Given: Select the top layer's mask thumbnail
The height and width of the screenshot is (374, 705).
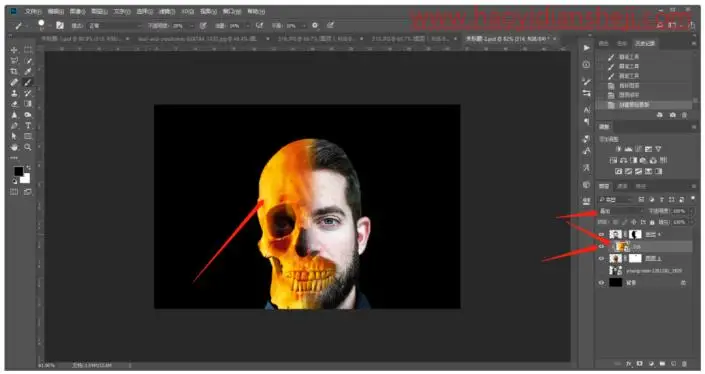Looking at the screenshot, I should pyautogui.click(x=635, y=234).
